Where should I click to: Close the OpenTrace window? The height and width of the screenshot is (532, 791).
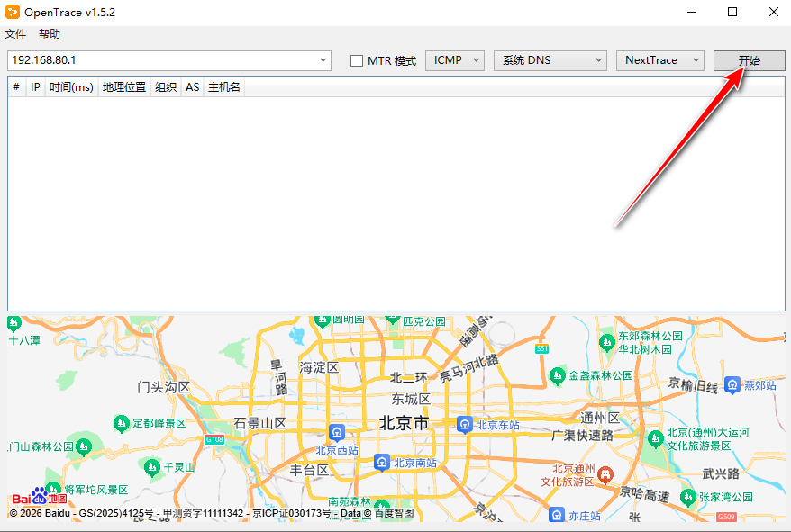[x=773, y=12]
